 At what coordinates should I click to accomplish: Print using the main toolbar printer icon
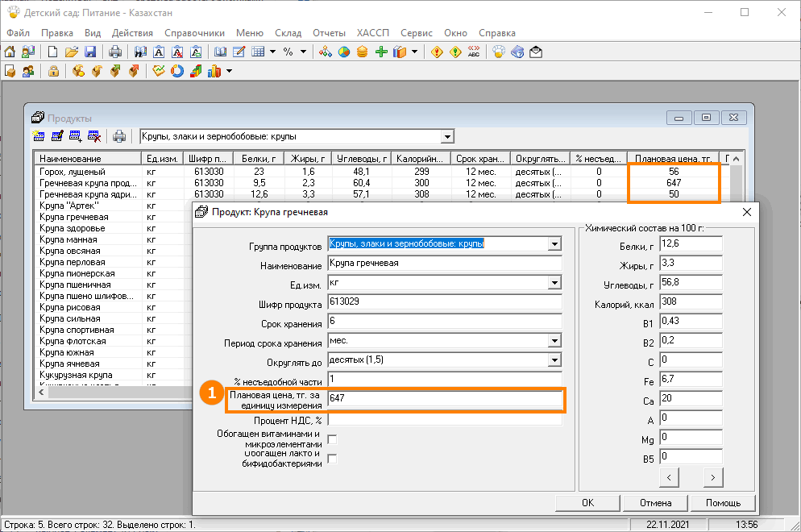point(115,52)
